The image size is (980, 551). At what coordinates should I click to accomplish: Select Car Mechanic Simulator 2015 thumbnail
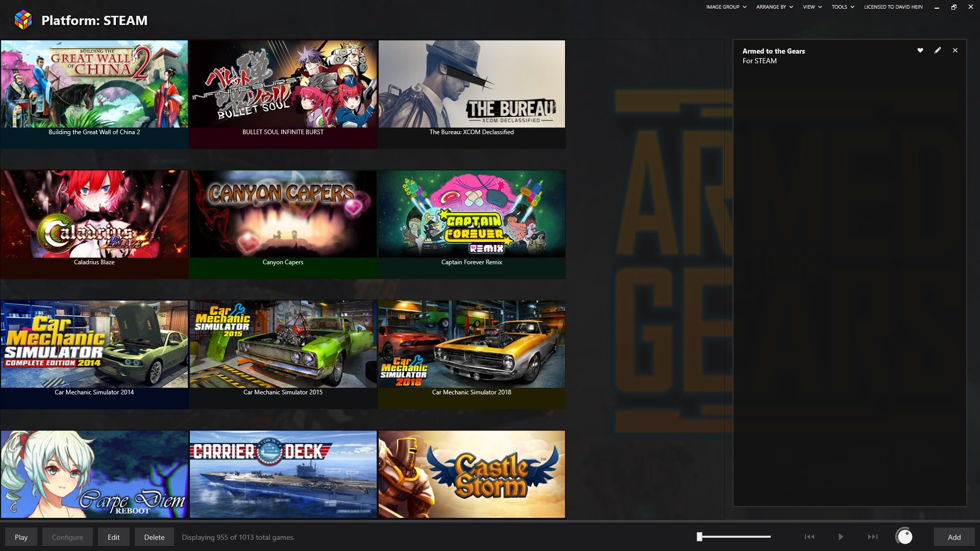(x=283, y=344)
